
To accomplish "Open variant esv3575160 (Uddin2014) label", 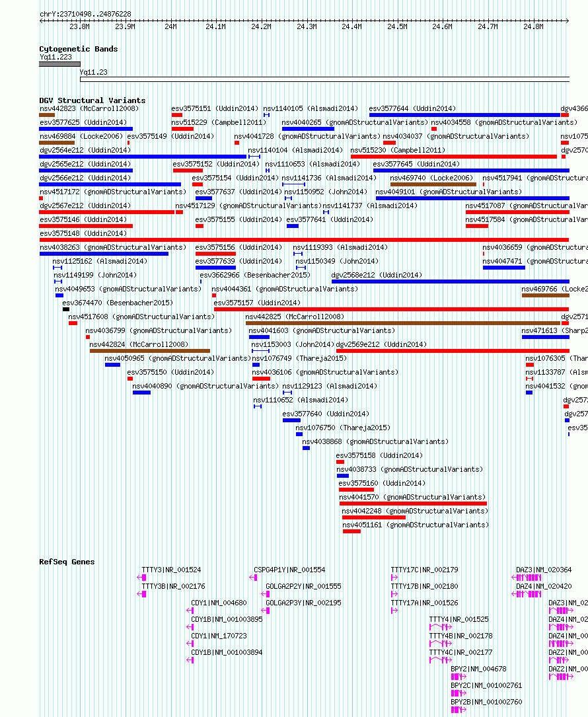I will click(382, 483).
